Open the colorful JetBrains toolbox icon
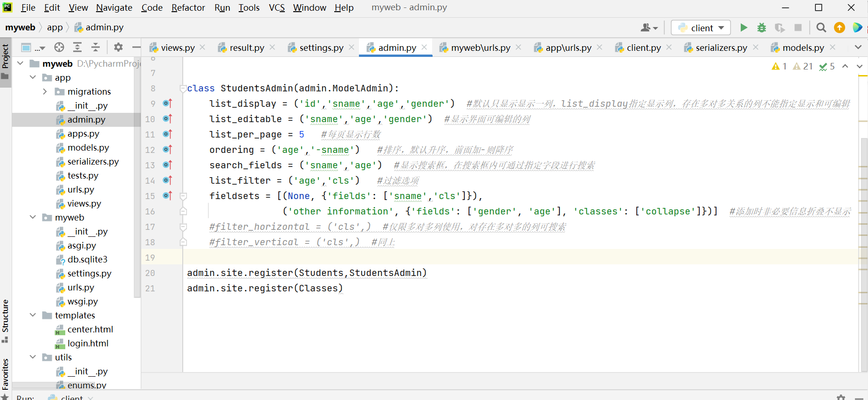This screenshot has width=868, height=400. coord(857,28)
